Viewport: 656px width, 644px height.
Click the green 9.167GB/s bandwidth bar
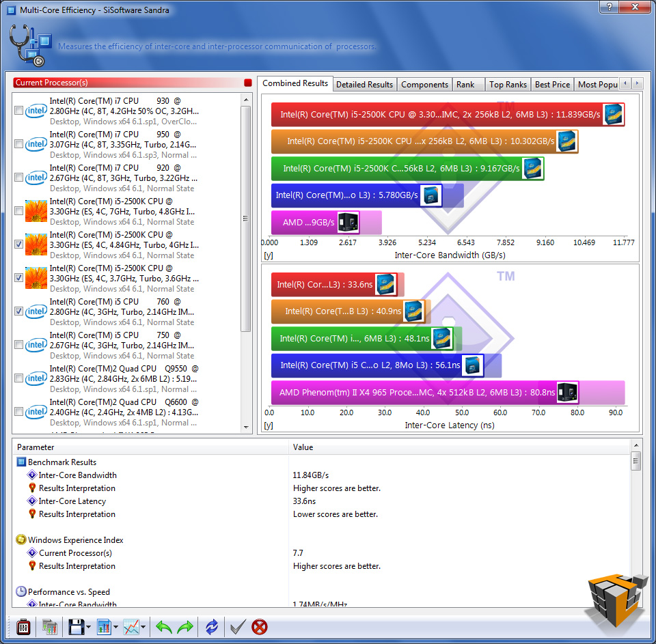407,169
